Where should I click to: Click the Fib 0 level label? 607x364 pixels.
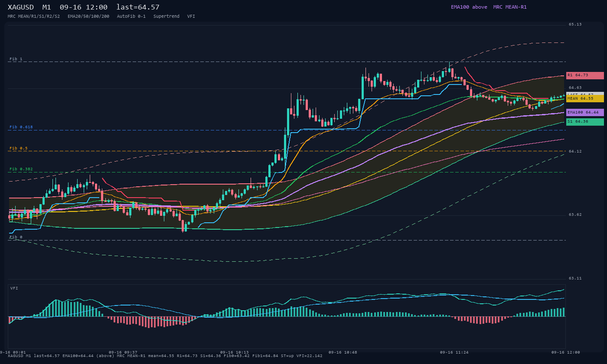tap(16, 237)
